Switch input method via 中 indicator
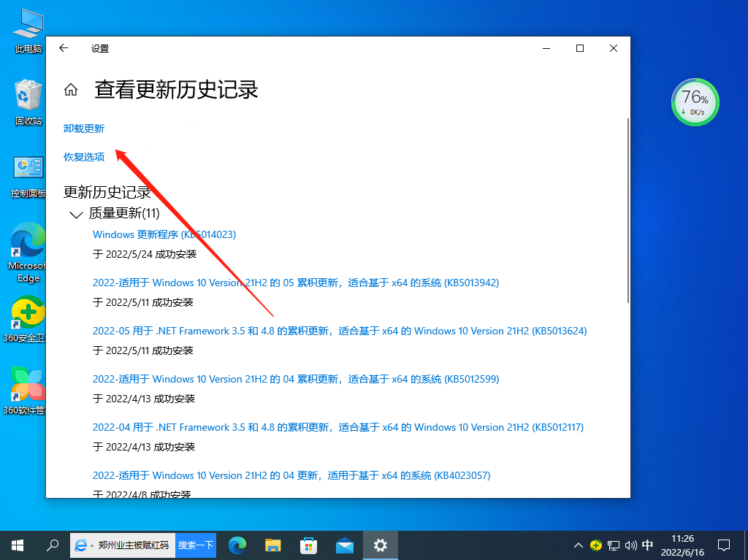 tap(646, 545)
